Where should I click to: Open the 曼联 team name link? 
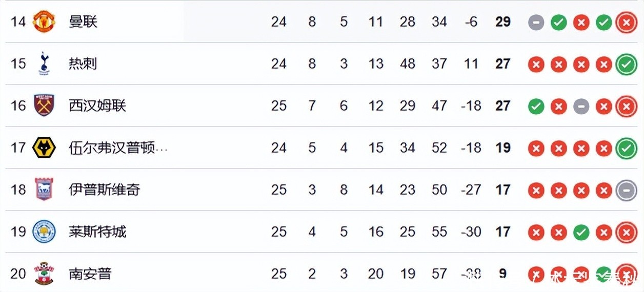point(83,22)
